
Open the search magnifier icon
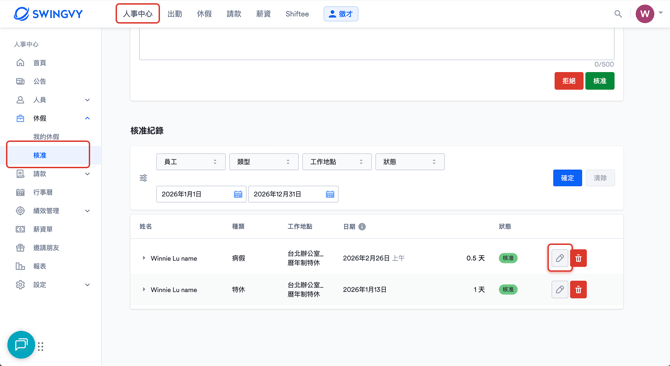coord(618,14)
